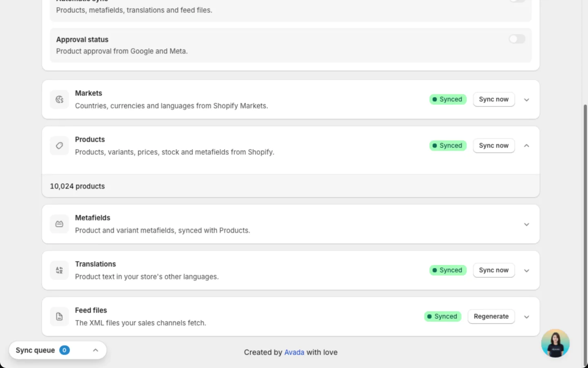The height and width of the screenshot is (368, 588).
Task: Click the 'Sync queue' label
Action: click(35, 350)
